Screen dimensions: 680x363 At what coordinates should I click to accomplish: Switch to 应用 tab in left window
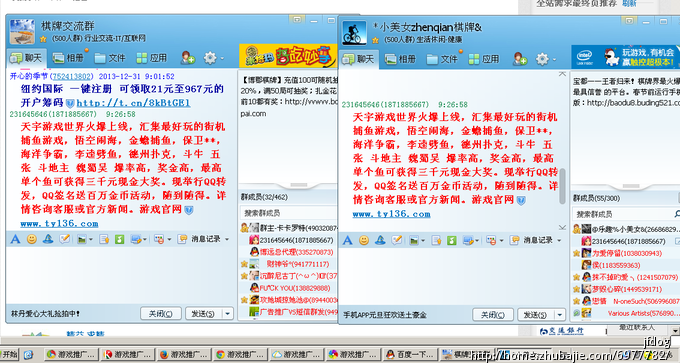(x=152, y=58)
